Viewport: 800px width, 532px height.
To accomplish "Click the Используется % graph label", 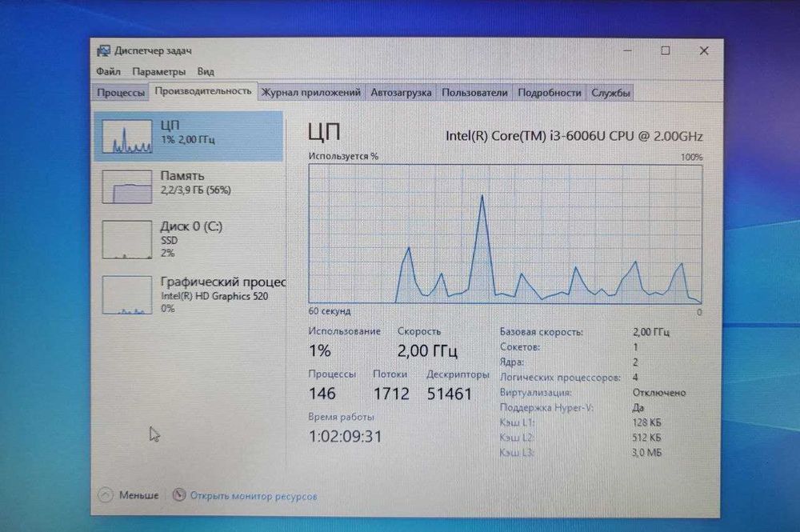I will pyautogui.click(x=343, y=156).
